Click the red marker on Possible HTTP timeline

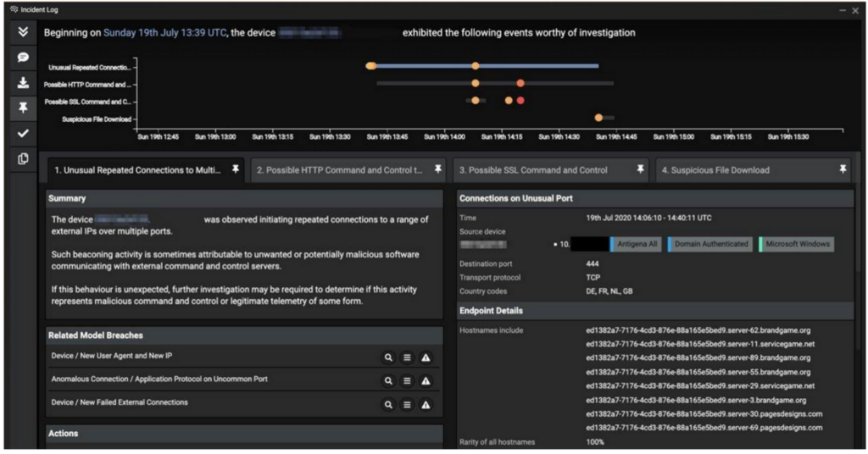coord(520,83)
